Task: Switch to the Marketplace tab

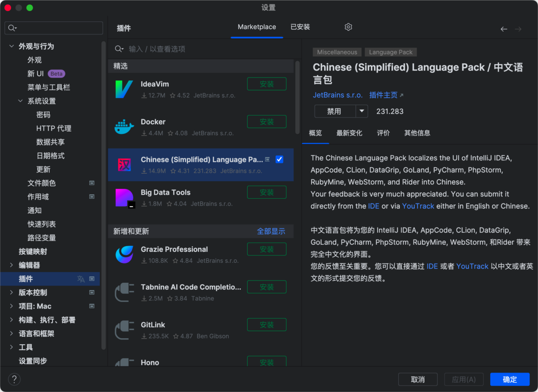Action: tap(256, 27)
